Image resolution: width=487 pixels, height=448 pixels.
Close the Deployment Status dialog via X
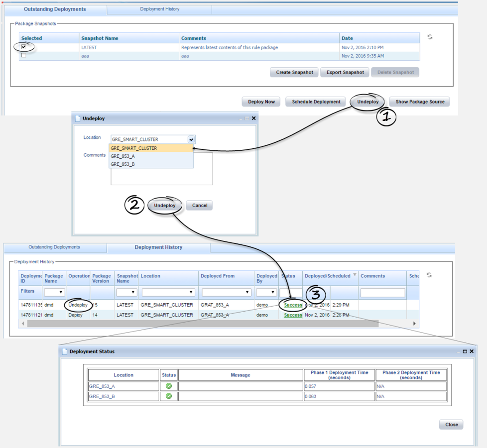(x=472, y=351)
